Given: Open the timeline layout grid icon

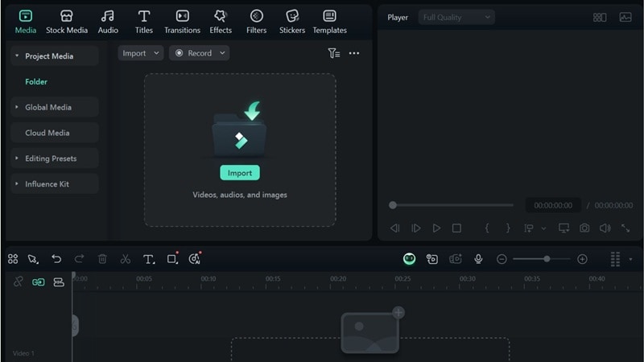Looking at the screenshot, I should (13, 259).
